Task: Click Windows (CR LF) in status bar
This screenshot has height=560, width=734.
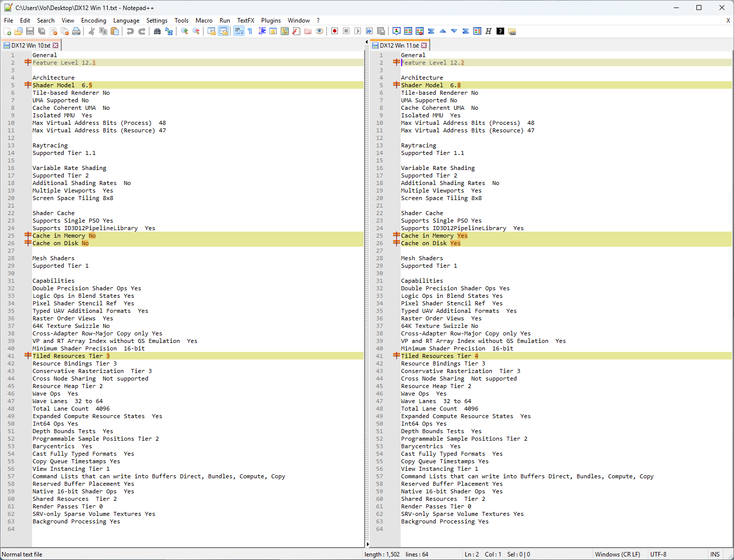Action: pyautogui.click(x=617, y=554)
